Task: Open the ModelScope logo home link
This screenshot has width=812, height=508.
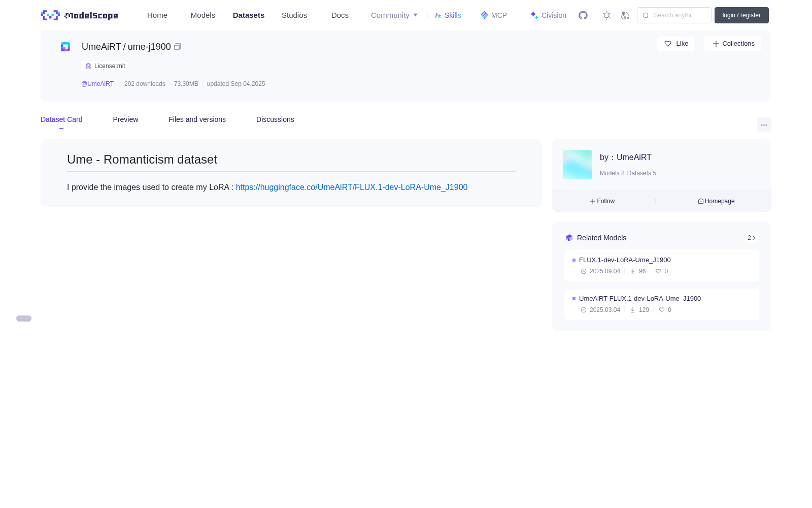Action: (x=79, y=15)
